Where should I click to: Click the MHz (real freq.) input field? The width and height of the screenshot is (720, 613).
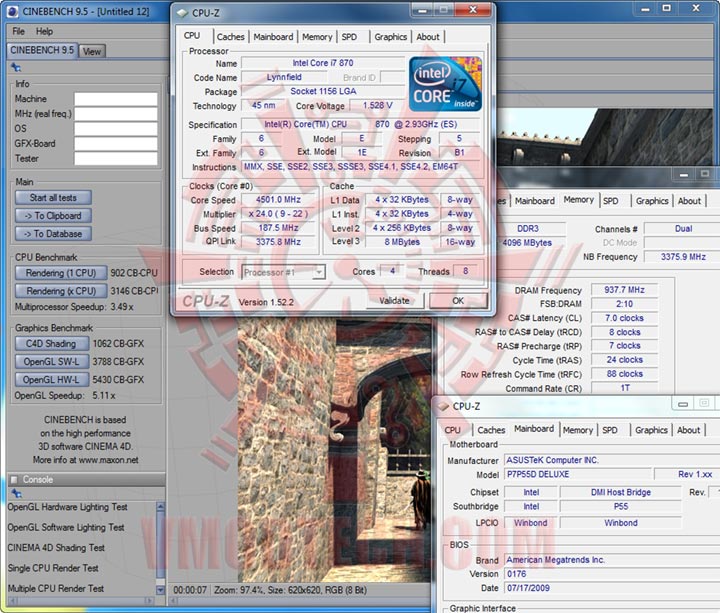coord(116,114)
